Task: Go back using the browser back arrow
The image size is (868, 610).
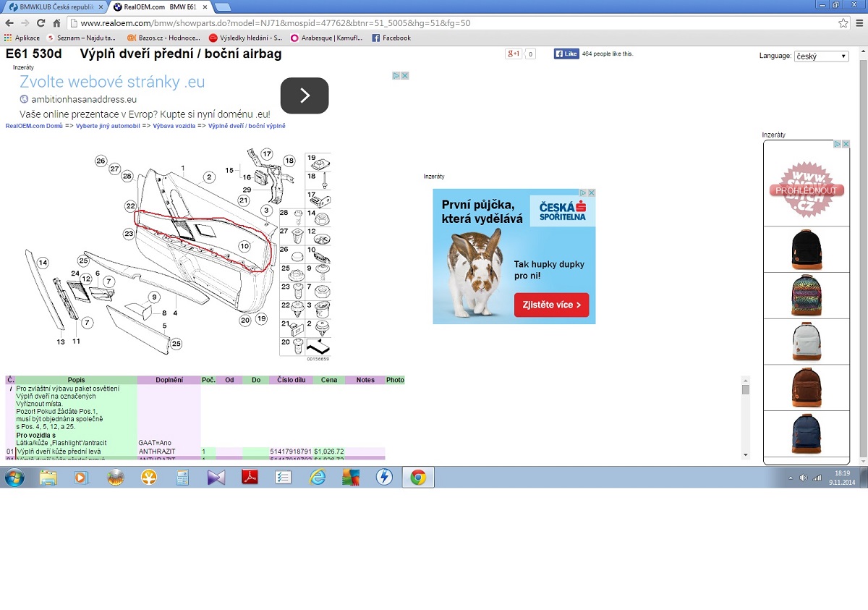Action: (9, 23)
